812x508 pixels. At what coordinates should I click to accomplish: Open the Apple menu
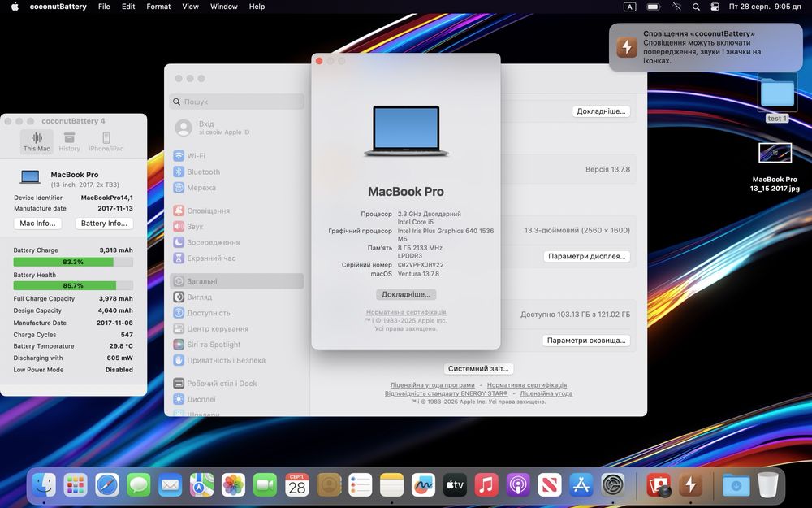[x=15, y=7]
